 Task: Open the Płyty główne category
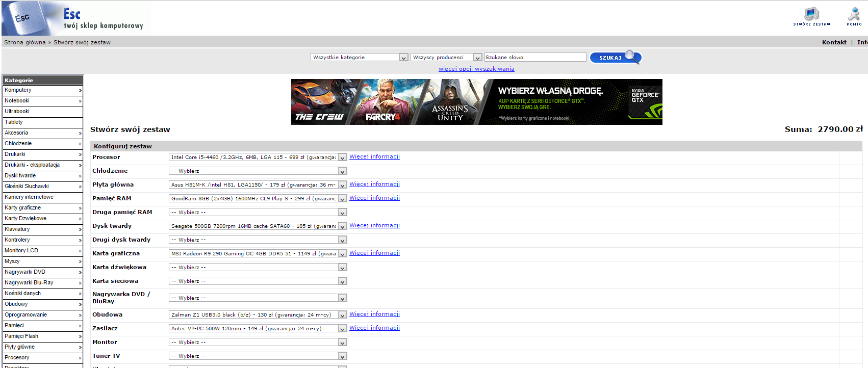coord(43,347)
